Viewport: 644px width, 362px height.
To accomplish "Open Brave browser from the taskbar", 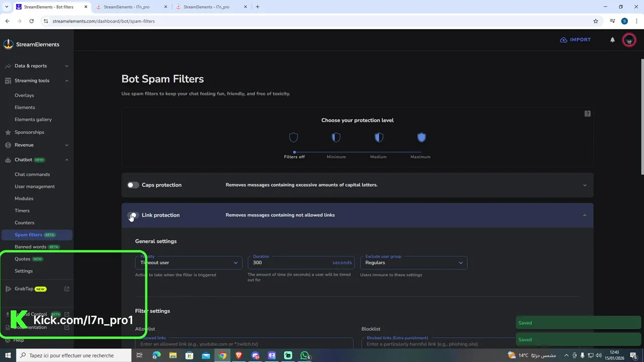I will (x=239, y=355).
